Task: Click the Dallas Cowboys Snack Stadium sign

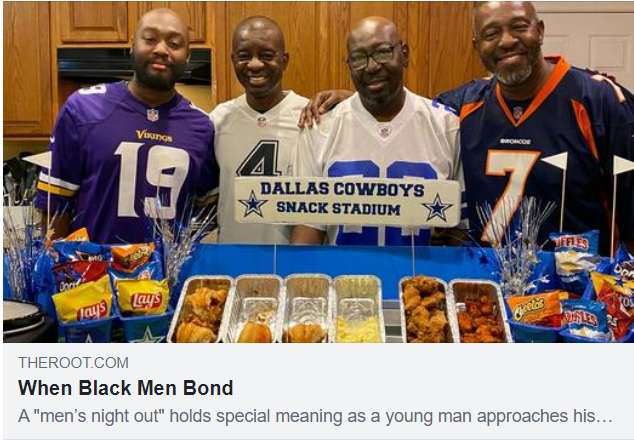Action: coord(347,201)
